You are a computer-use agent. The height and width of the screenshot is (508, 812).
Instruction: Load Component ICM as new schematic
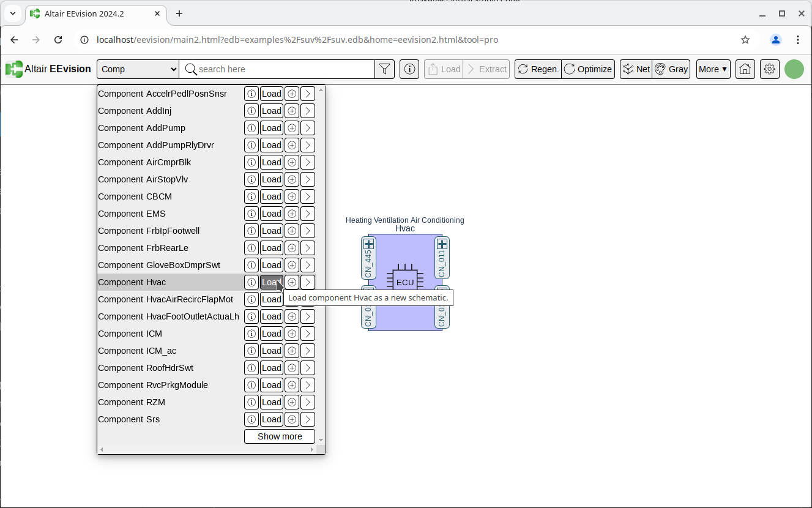pyautogui.click(x=271, y=334)
